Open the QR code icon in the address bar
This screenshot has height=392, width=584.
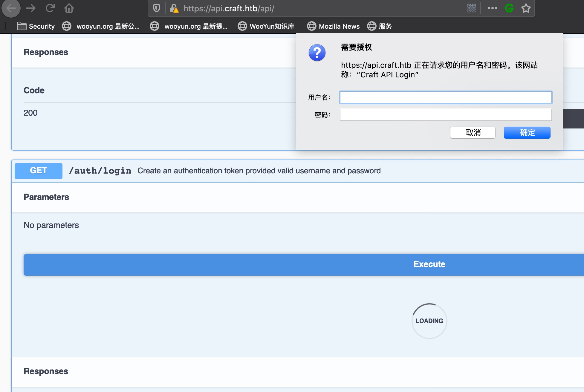[x=471, y=8]
